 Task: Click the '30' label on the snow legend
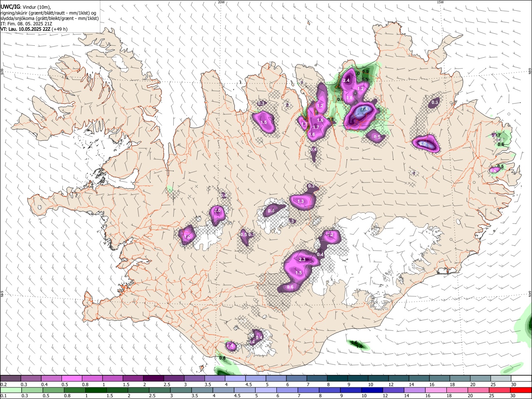(x=513, y=384)
